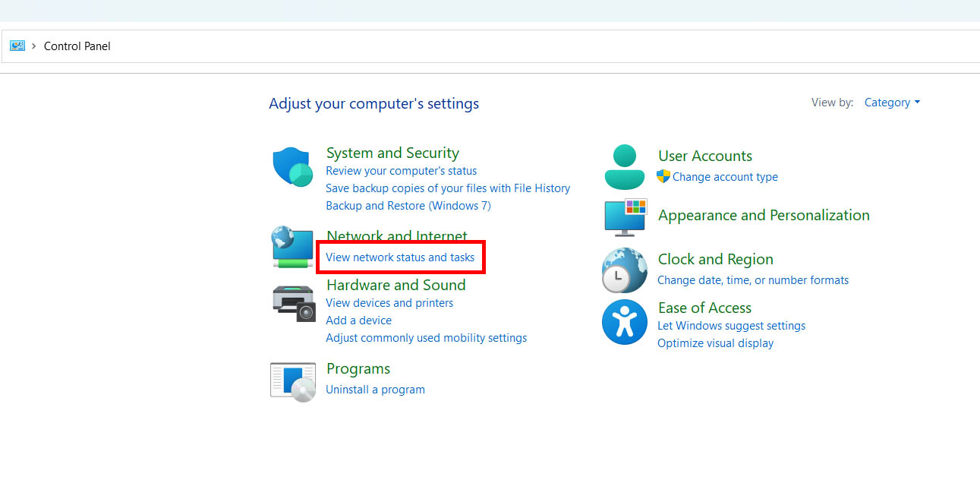Open Hardware and Sound category
The height and width of the screenshot is (502, 980).
[396, 285]
